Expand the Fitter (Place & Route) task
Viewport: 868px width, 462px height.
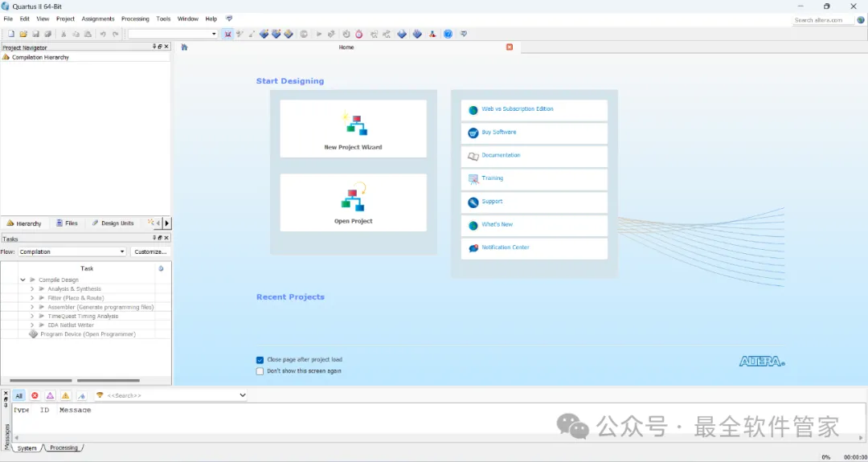point(33,297)
